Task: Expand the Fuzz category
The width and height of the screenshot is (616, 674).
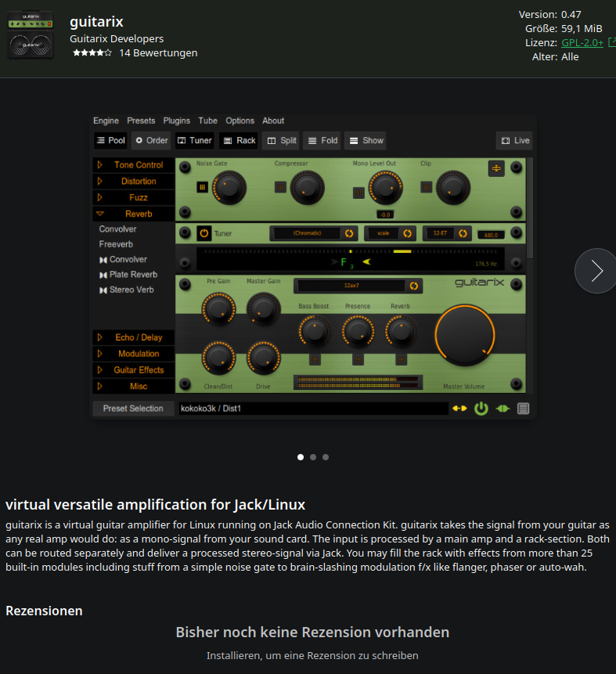Action: click(x=134, y=198)
